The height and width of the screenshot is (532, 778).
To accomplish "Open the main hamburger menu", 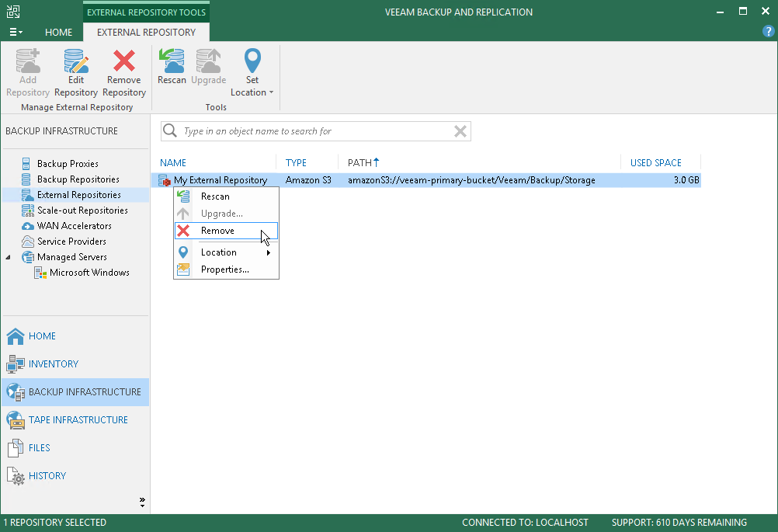I will [16, 33].
